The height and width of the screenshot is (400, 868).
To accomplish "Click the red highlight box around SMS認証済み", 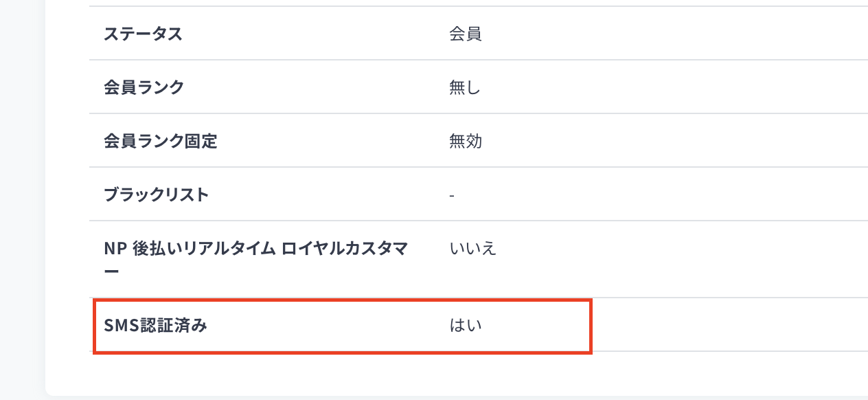I will point(342,326).
